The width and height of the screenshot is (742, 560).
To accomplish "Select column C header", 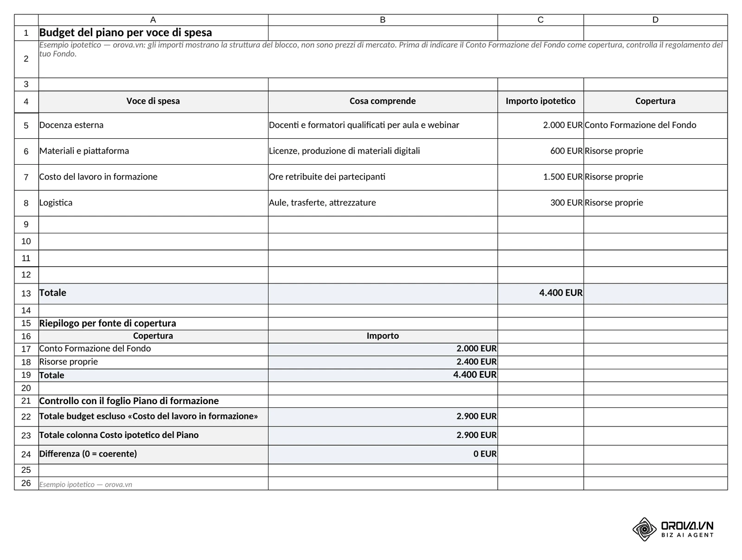I will pyautogui.click(x=540, y=20).
